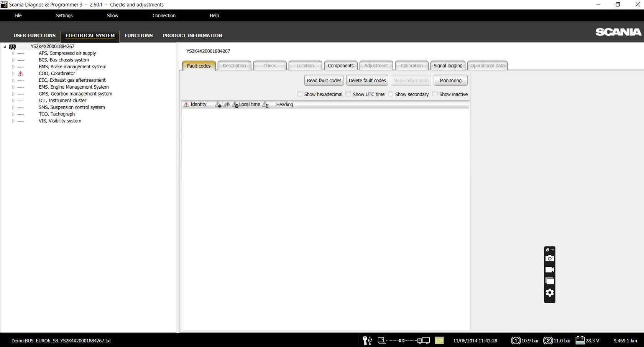The height and width of the screenshot is (347, 644).
Task: Click the key and USB icon in status bar
Action: click(x=367, y=340)
